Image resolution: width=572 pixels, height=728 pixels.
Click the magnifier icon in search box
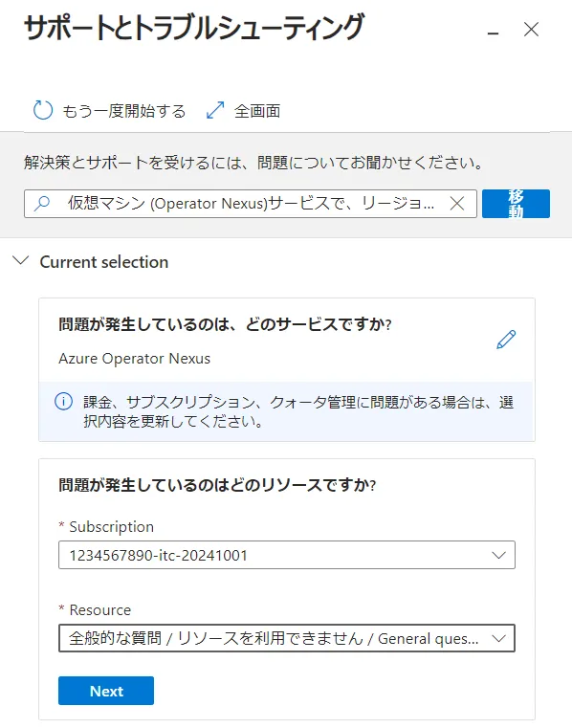click(x=42, y=204)
